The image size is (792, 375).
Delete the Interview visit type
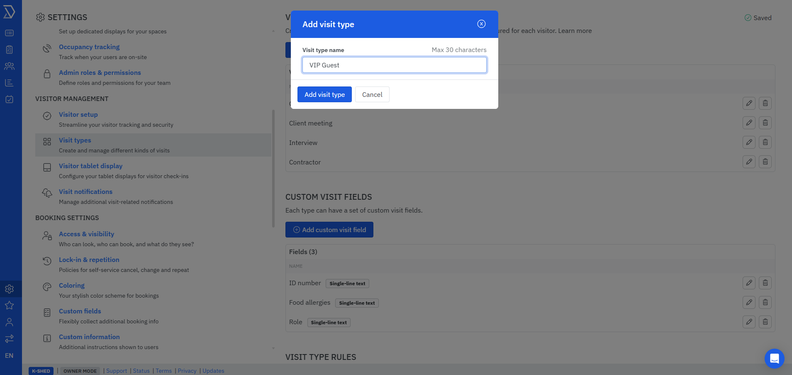(765, 143)
